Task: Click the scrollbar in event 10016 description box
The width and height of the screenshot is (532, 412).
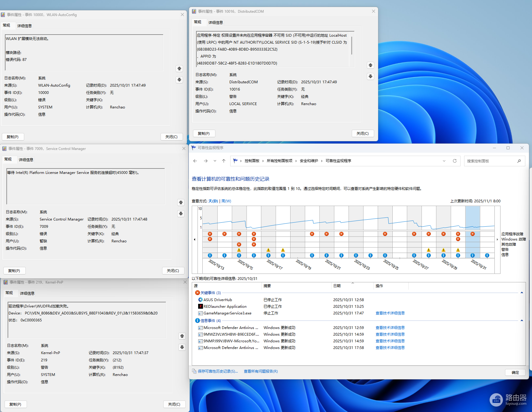Action: pyautogui.click(x=352, y=46)
